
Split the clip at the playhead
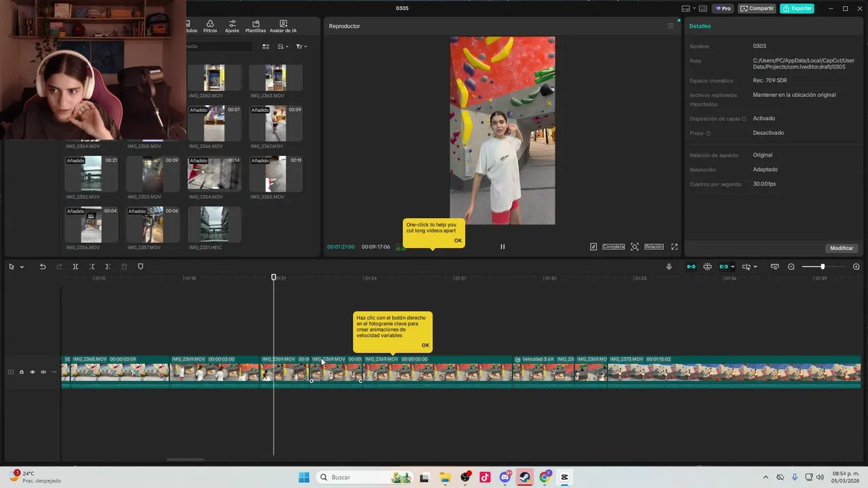75,266
